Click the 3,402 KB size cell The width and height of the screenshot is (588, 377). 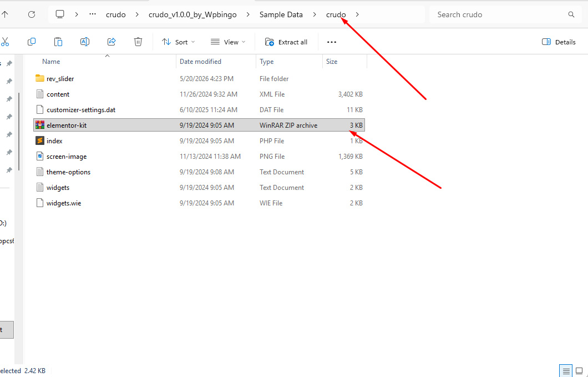tap(350, 94)
